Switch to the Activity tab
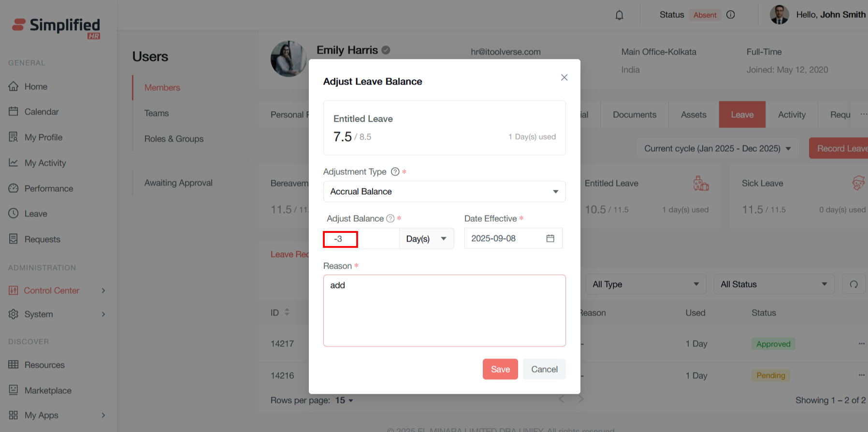The width and height of the screenshot is (868, 432). pyautogui.click(x=791, y=115)
